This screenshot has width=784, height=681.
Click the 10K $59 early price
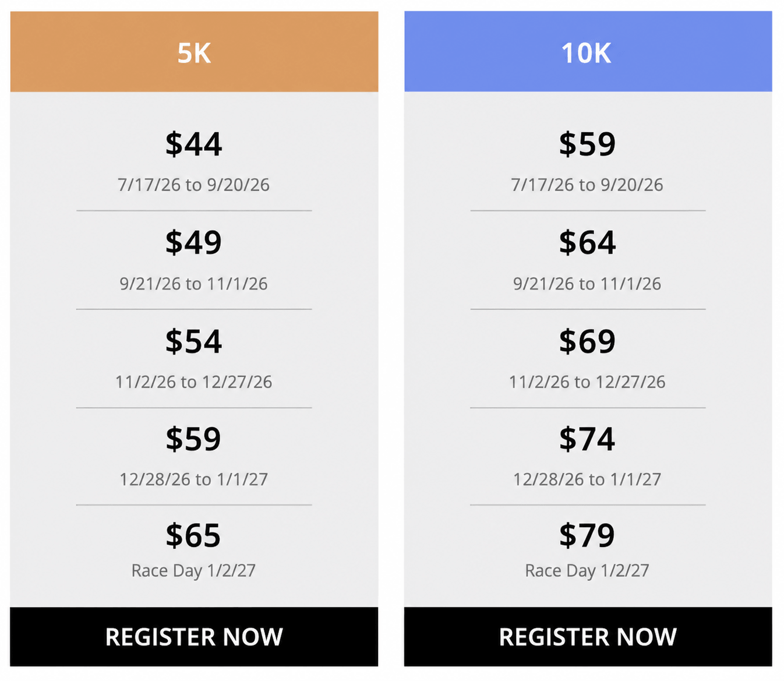pyautogui.click(x=588, y=144)
